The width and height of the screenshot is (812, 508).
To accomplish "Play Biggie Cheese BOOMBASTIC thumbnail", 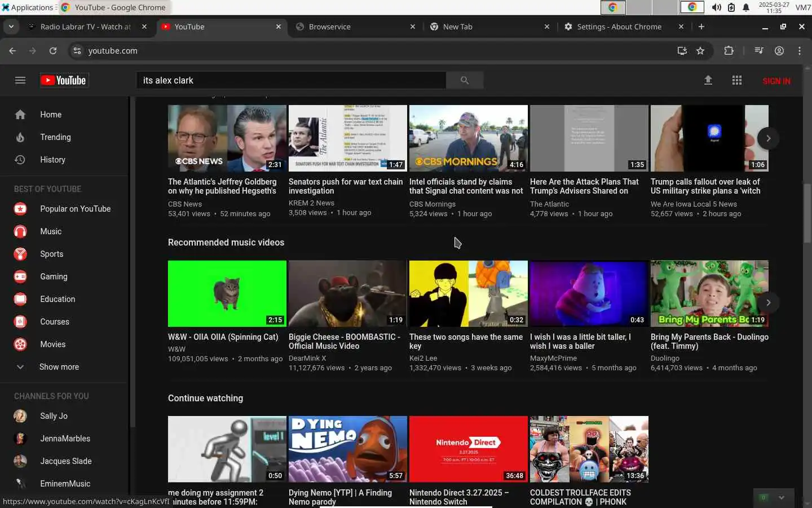I will (348, 294).
